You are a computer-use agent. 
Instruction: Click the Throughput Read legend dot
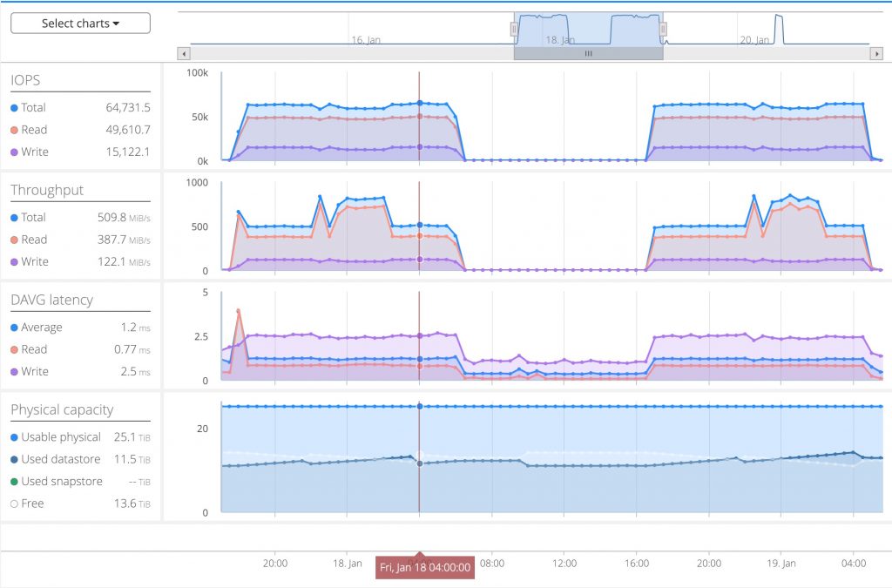14,240
